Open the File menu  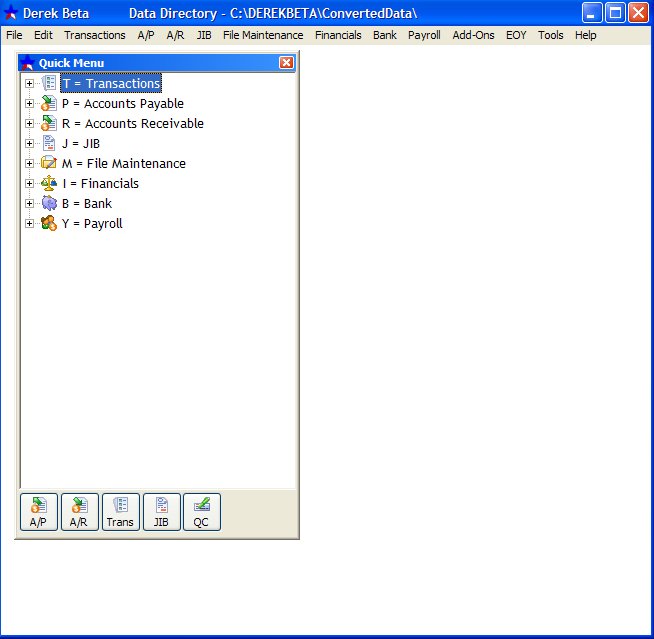click(14, 35)
